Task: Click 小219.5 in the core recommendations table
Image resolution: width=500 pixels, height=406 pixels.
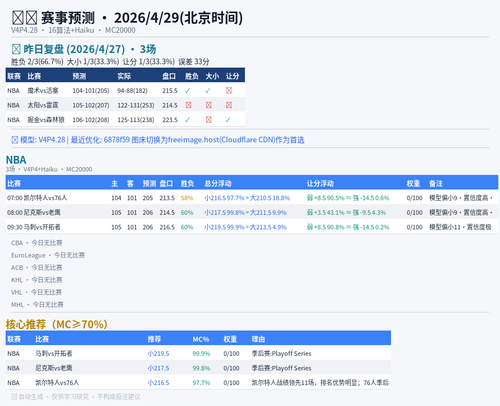Action: (158, 354)
